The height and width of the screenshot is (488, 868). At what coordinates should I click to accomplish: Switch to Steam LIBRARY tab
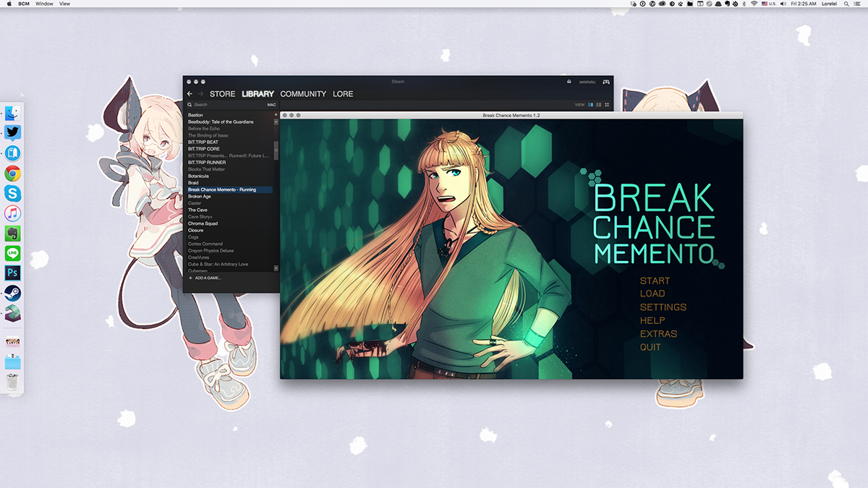[258, 94]
